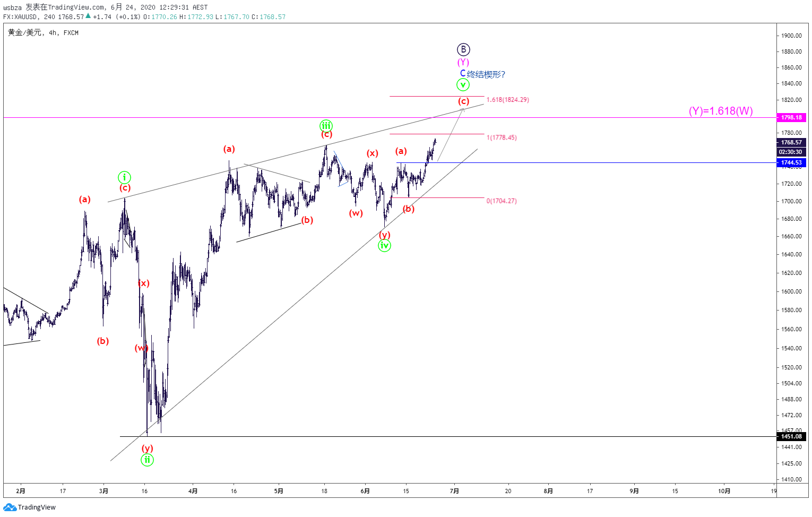Select the 1.618(1824.29) Fibonacci label
812x517 pixels.
click(508, 100)
